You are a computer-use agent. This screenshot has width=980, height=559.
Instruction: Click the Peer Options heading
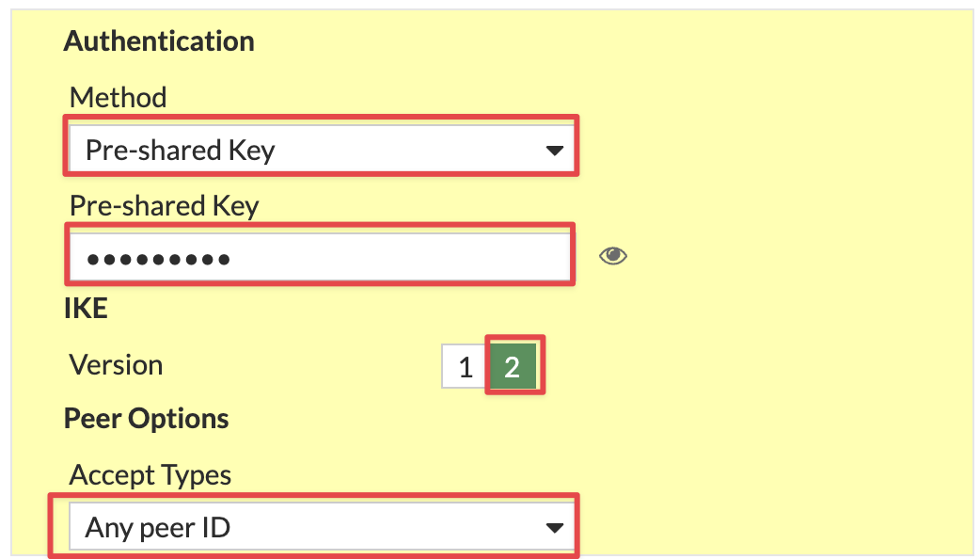point(147,419)
